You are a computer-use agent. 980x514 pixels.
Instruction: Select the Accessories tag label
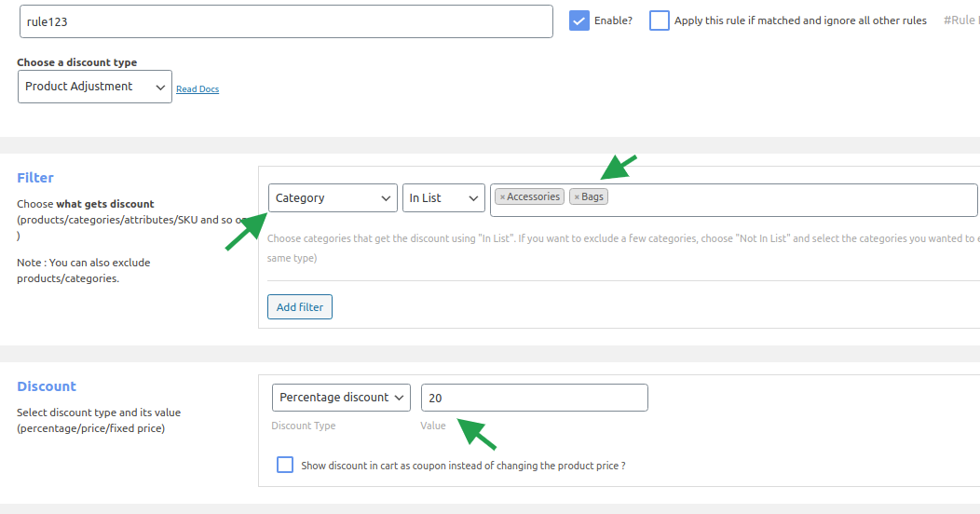coord(534,197)
